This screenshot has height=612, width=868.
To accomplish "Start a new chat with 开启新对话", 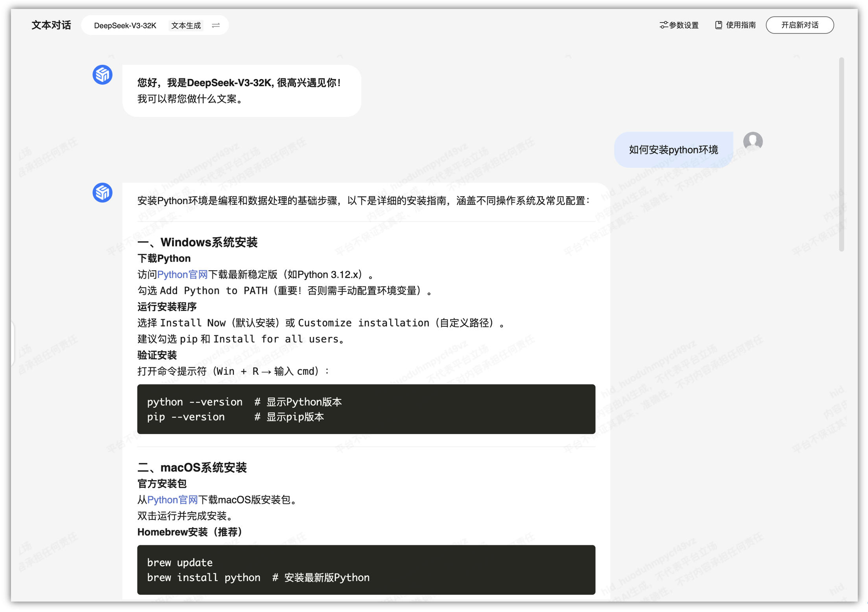I will point(800,25).
